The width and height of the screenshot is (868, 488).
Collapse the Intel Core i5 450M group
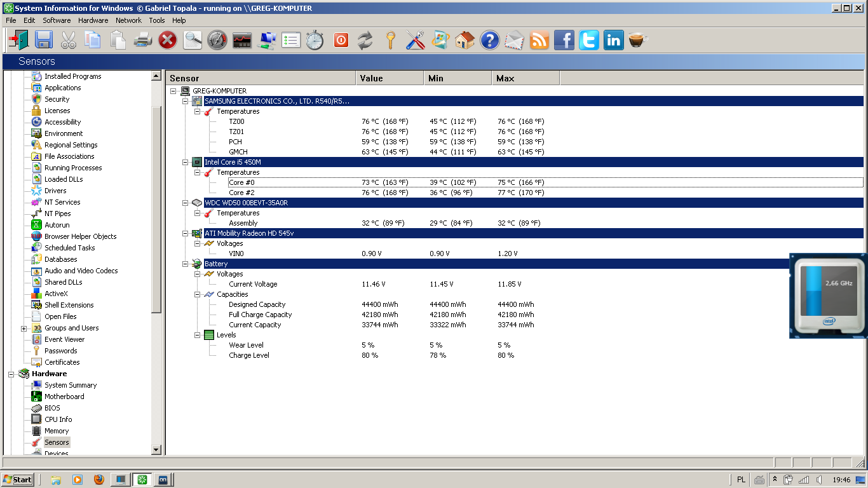pyautogui.click(x=185, y=162)
